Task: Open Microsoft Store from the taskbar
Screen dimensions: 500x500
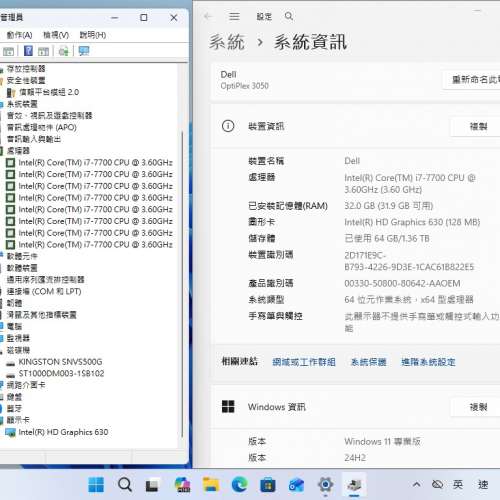Action: pos(268,484)
